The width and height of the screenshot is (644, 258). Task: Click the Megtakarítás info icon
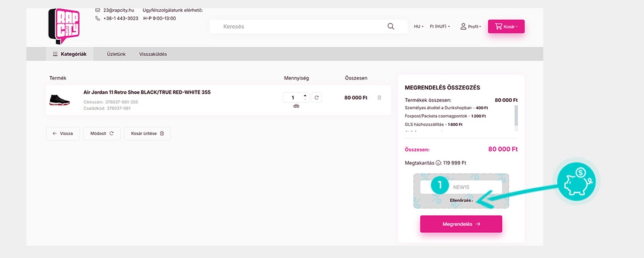coord(439,163)
